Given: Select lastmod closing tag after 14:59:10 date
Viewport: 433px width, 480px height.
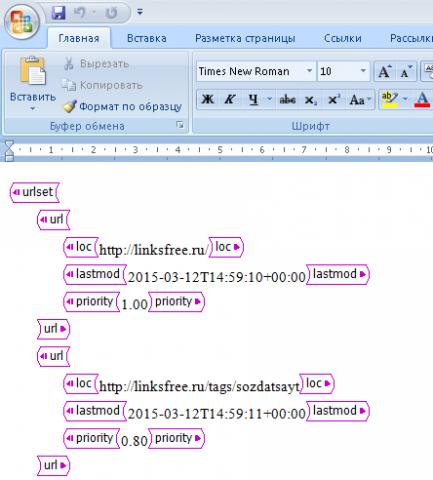Looking at the screenshot, I should pyautogui.click(x=338, y=274).
